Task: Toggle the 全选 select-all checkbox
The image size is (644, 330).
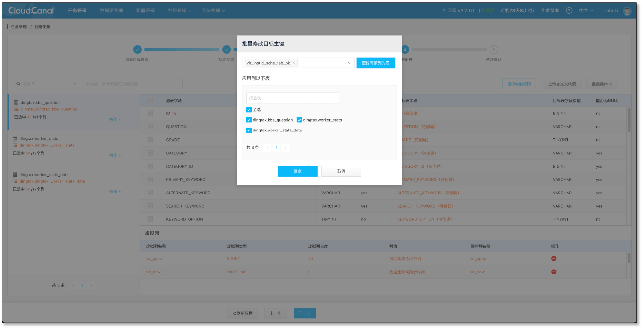Action: 249,110
